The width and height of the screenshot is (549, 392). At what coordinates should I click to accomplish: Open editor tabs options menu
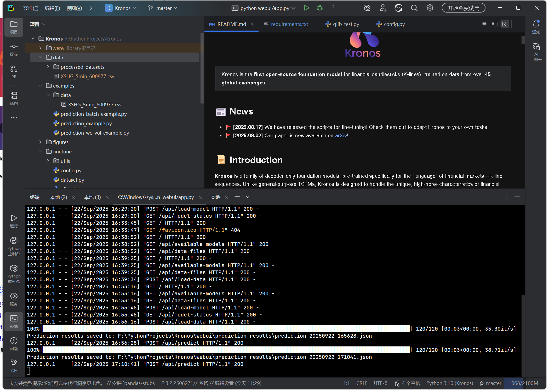pyautogui.click(x=518, y=24)
